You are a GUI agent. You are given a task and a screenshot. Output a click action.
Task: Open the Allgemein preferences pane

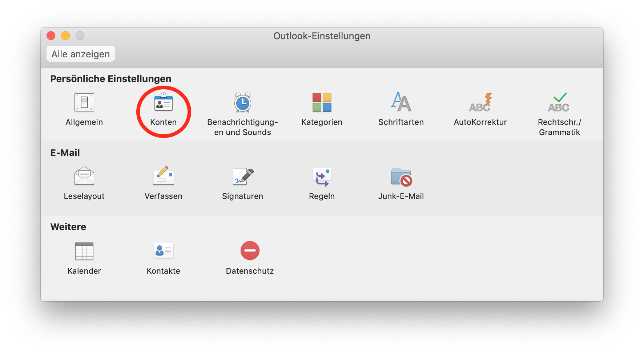pos(84,109)
